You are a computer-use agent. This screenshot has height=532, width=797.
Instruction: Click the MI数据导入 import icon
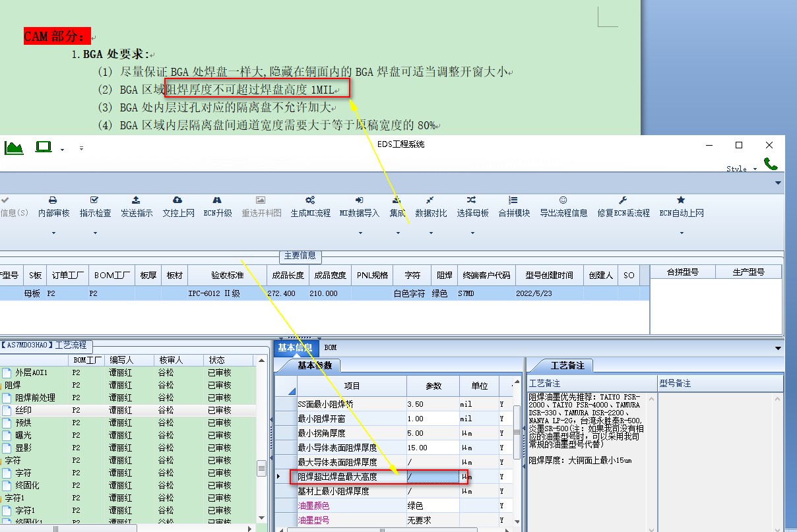click(x=360, y=200)
